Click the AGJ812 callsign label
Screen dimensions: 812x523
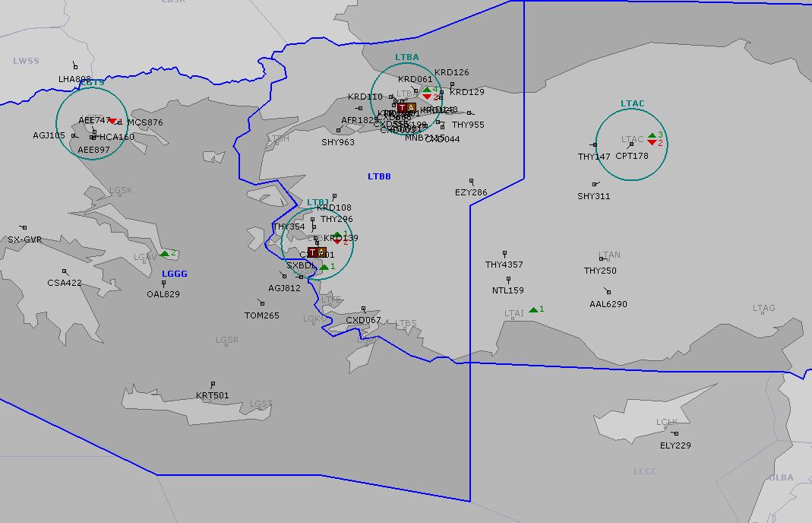(284, 288)
